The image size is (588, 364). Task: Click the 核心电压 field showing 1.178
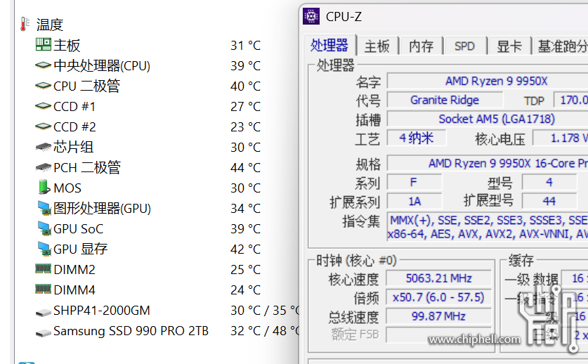coord(560,138)
